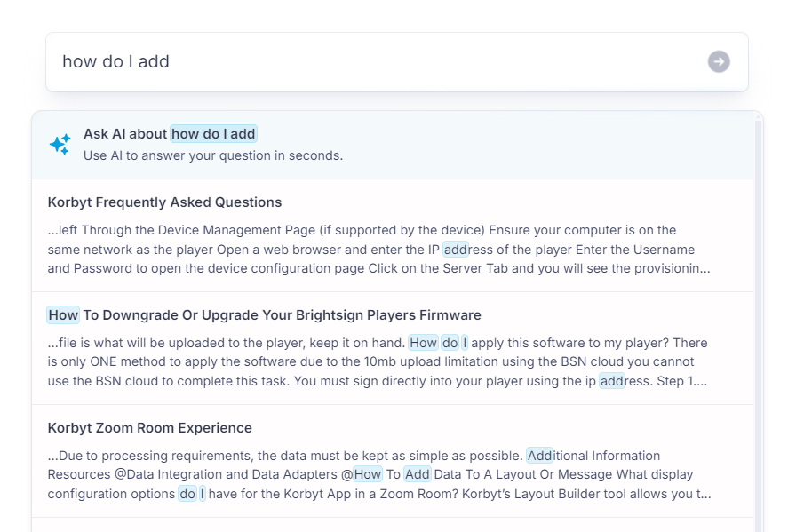Open the "Korbyt Zoom Room Experience" result
This screenshot has height=532, width=788.
click(x=149, y=427)
